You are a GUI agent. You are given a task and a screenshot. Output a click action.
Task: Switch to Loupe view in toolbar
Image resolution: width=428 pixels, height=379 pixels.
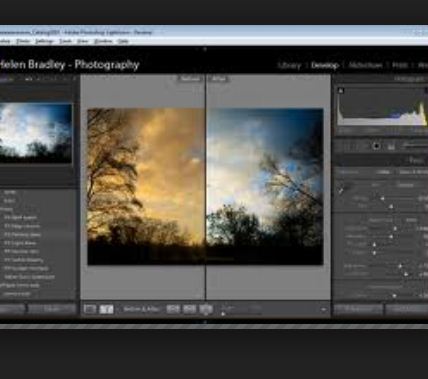[x=90, y=309]
